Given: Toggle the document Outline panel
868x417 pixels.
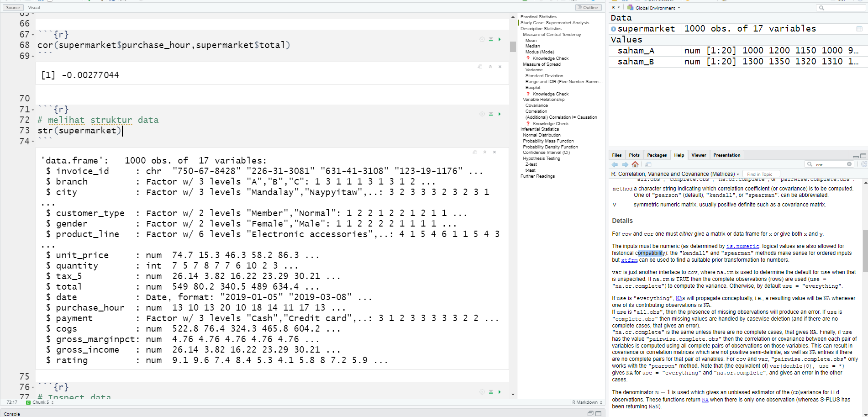Looking at the screenshot, I should (x=588, y=7).
